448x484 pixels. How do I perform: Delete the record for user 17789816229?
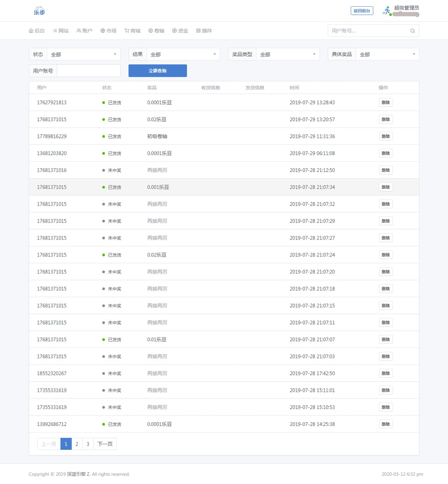tap(385, 136)
